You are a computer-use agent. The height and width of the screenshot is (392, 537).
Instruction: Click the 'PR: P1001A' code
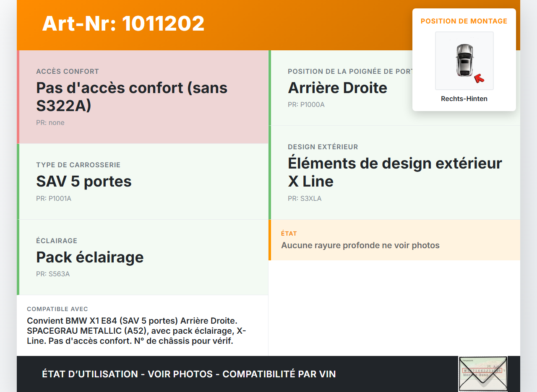coord(54,199)
